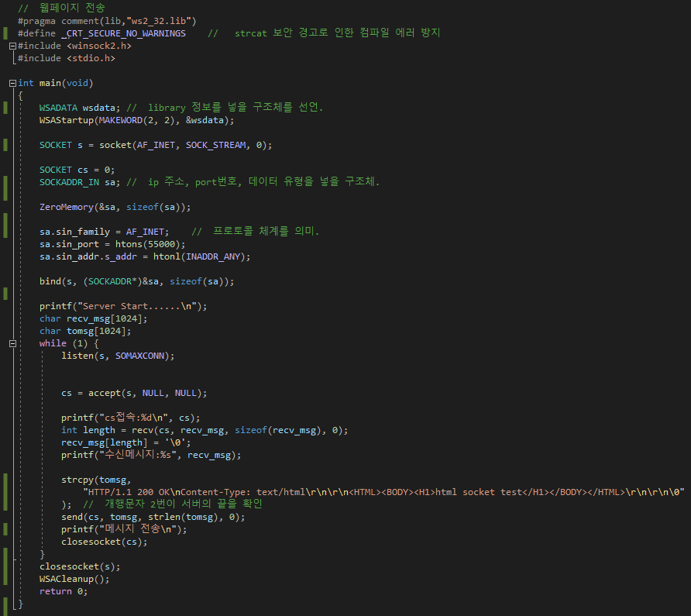Click the WSACleanup(); call
The image size is (691, 616).
[74, 579]
